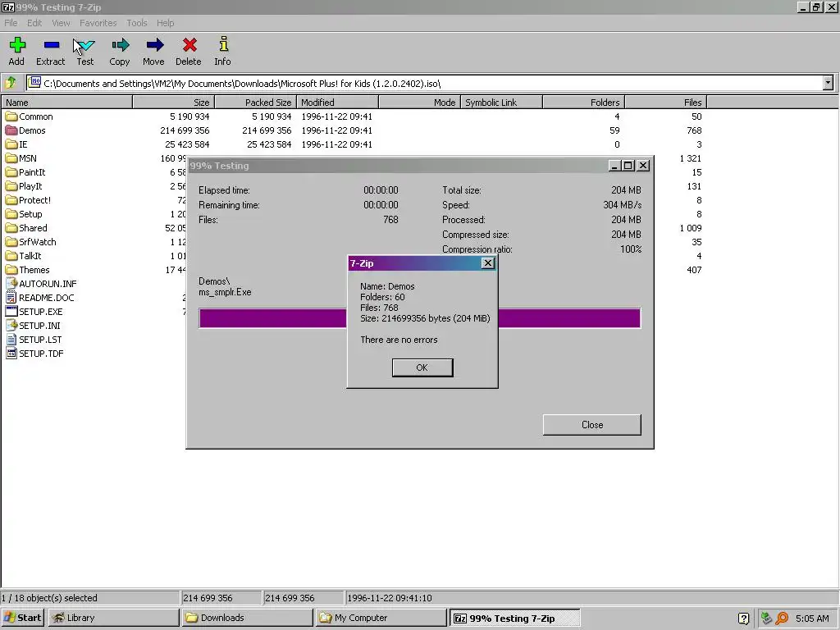Select the TalkIt folder icon

tap(11, 256)
